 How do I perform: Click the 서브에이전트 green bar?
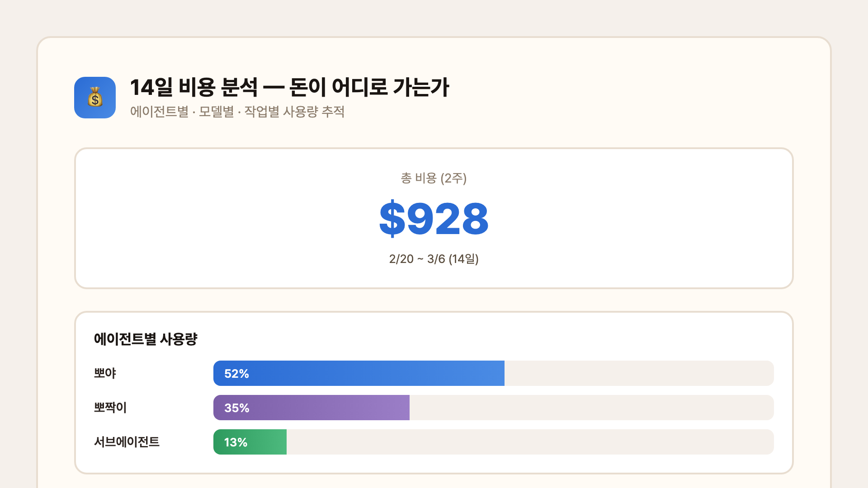(250, 442)
